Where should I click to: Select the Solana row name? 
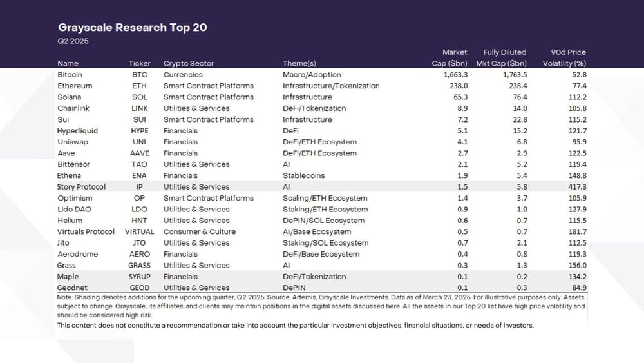pos(70,97)
